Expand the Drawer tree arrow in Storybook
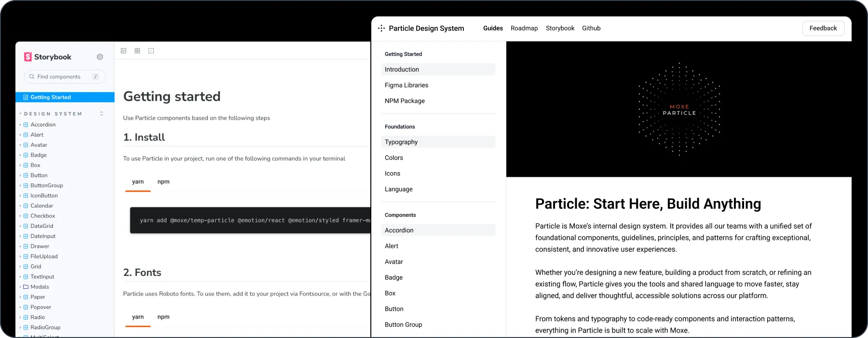 [20, 246]
